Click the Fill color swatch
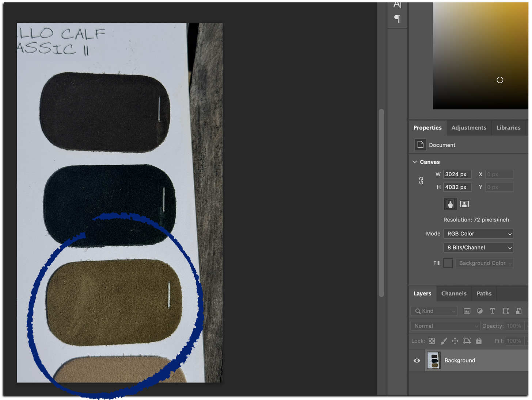 pyautogui.click(x=448, y=263)
